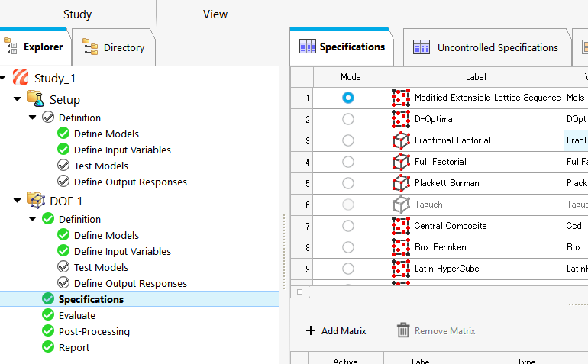Screen dimensions: 588x364
Task: Select the D-Optimal mode radio button
Action: 348,119
